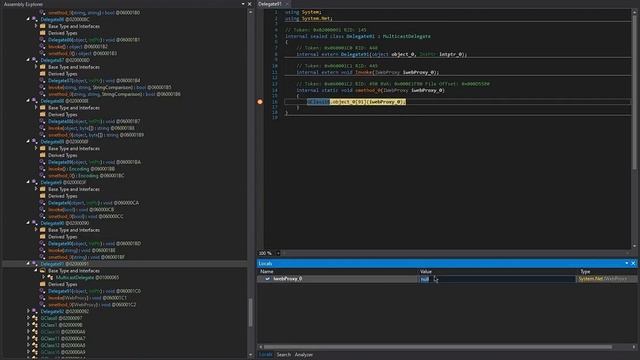Image resolution: width=640 pixels, height=360 pixels.
Task: Click the Delegate92 icon in the tree
Action: 35,311
